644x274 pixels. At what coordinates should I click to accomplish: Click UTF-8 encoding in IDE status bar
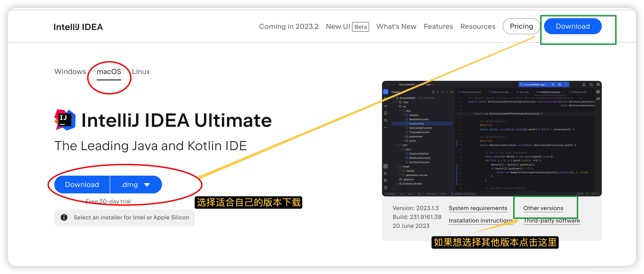coord(595,194)
